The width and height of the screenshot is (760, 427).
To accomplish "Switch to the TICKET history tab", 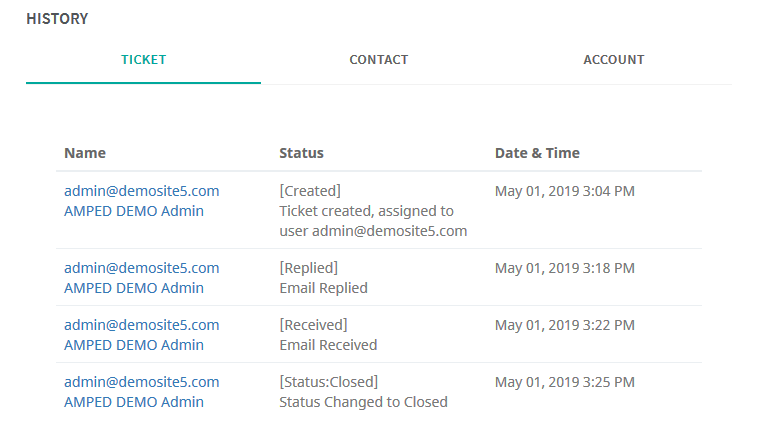I will click(x=143, y=60).
